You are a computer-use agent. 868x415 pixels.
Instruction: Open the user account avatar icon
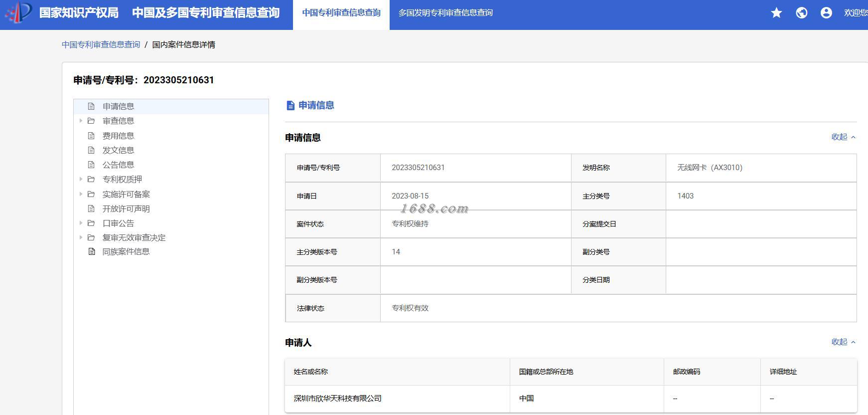pos(826,13)
